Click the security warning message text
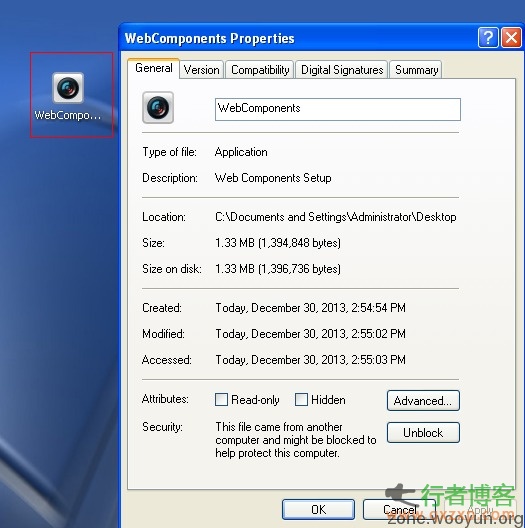 click(296, 440)
